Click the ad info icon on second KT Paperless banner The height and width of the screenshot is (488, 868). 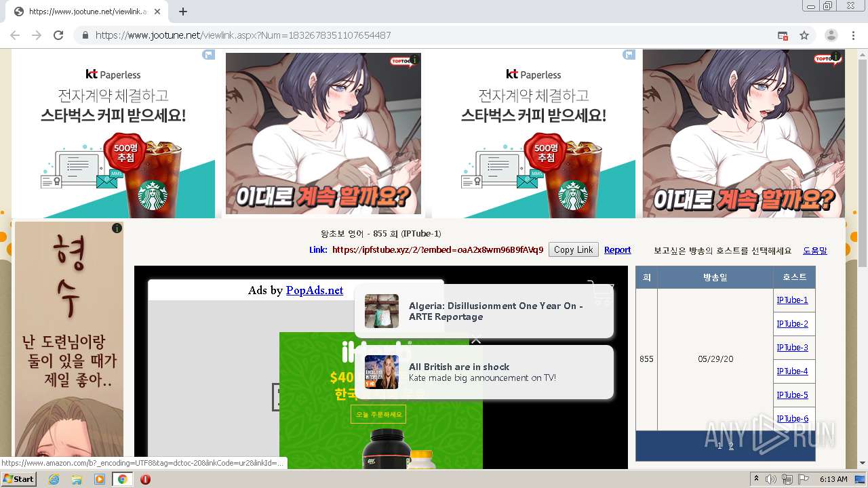point(629,55)
